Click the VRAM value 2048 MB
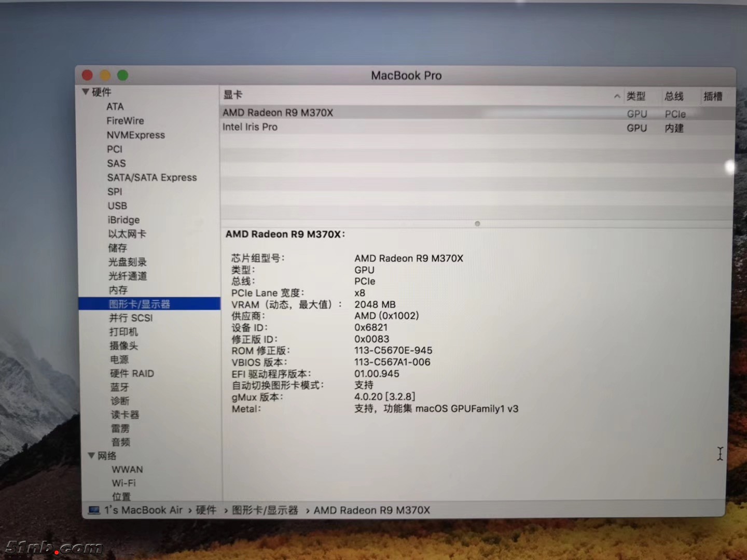 click(375, 304)
